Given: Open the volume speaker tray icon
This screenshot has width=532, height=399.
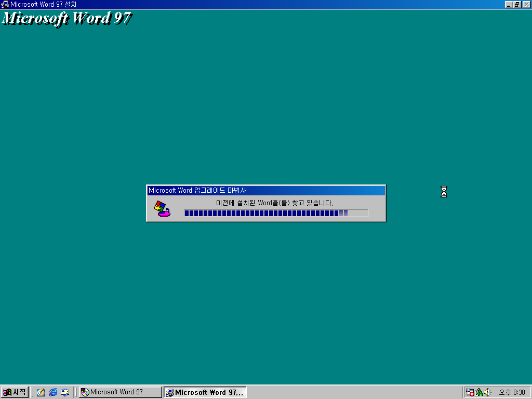Looking at the screenshot, I should (x=487, y=392).
